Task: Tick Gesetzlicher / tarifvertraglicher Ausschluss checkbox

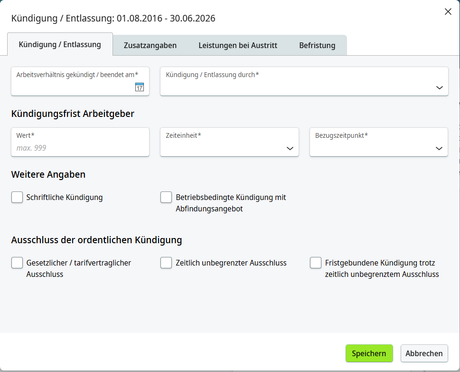Action: 17,263
